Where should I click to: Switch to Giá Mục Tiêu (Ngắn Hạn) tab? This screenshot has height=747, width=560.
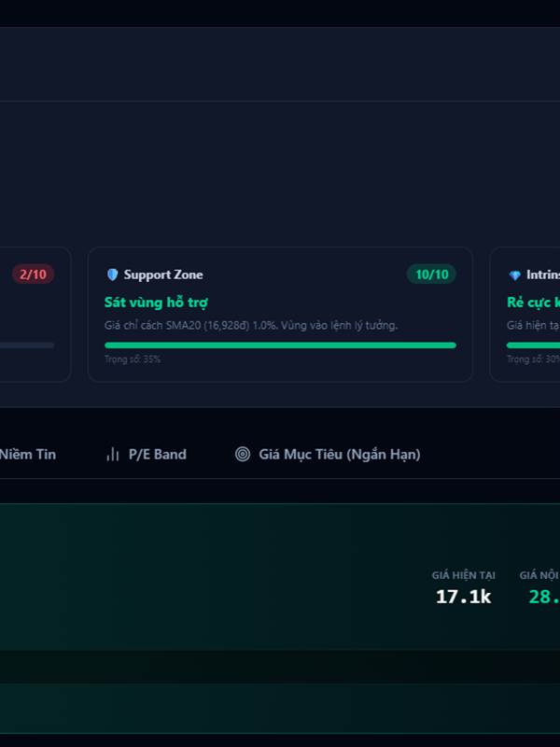tap(328, 455)
